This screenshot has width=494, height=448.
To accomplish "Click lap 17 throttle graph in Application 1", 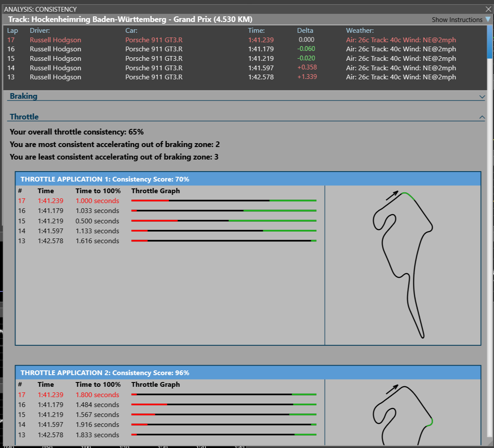I will click(223, 201).
